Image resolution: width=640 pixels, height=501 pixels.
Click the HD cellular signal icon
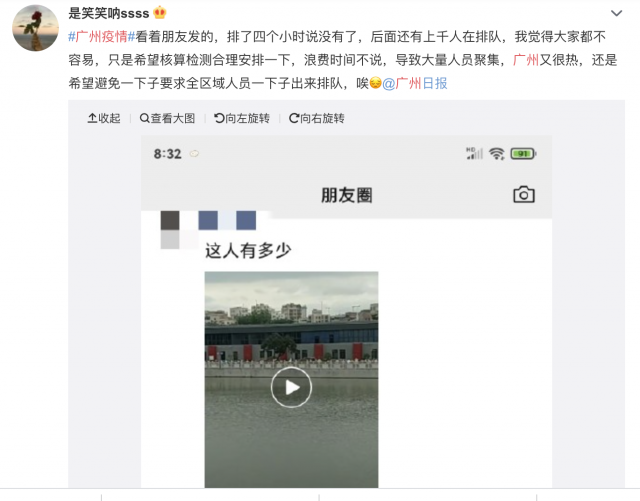[x=474, y=153]
